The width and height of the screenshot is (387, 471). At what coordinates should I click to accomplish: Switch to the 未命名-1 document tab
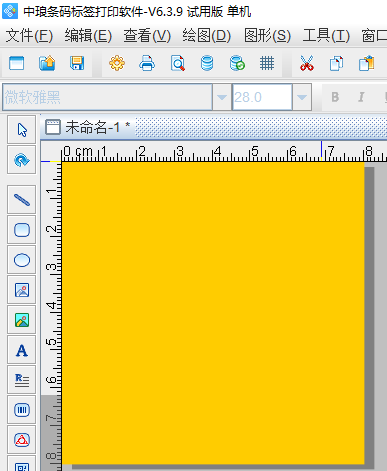[x=88, y=127]
